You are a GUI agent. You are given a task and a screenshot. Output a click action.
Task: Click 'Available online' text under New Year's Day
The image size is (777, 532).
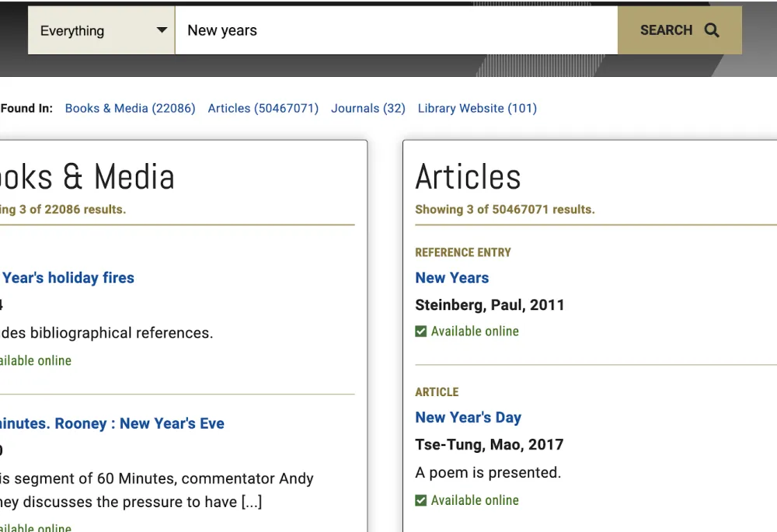tap(475, 501)
